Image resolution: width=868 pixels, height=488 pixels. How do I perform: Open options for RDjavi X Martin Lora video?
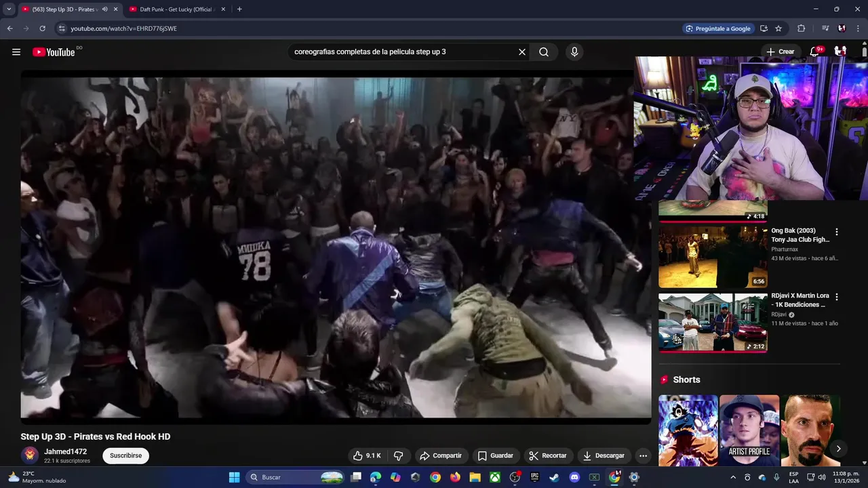836,297
